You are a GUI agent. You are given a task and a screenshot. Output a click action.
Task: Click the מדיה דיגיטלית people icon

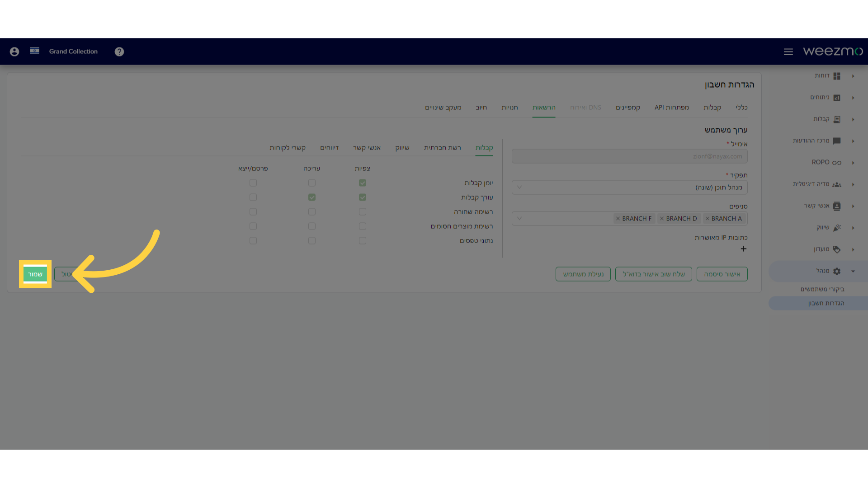tap(837, 184)
